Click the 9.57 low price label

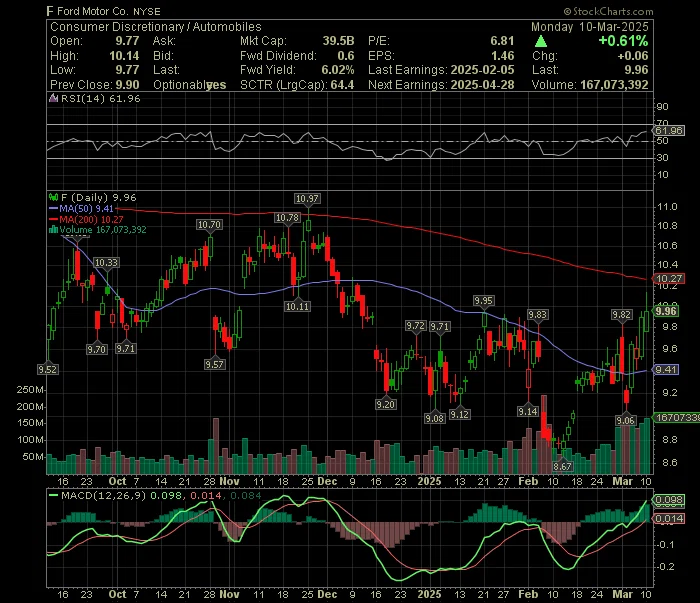tap(214, 365)
